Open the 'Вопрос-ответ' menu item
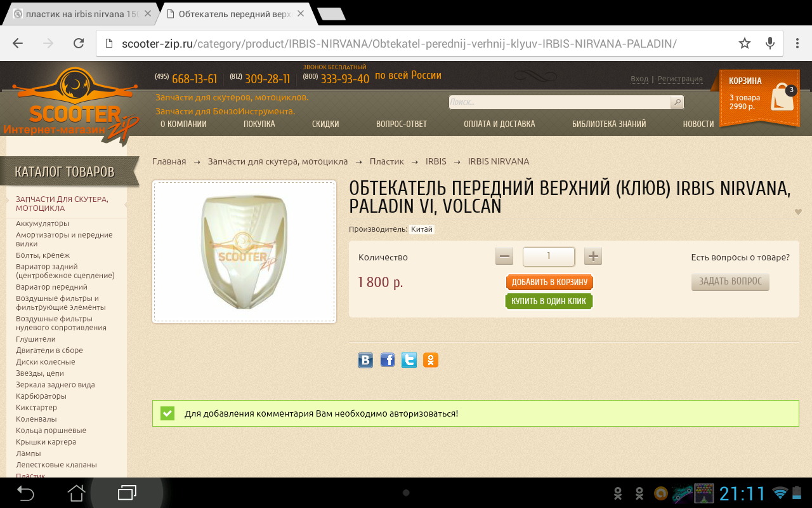Viewport: 812px width, 508px height. click(x=402, y=124)
